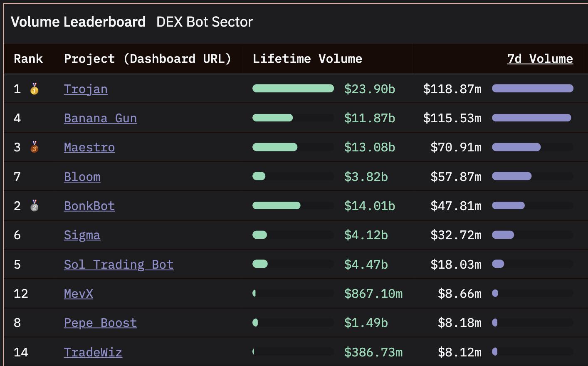Click the Project (Dashboard URL) column header
The width and height of the screenshot is (588, 366).
click(148, 59)
